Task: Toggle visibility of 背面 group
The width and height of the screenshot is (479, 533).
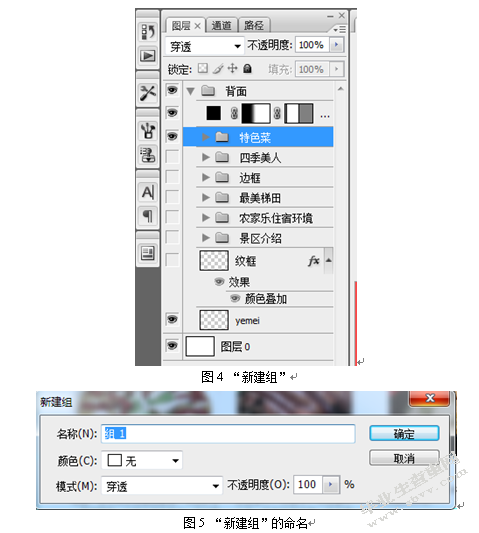Action: [x=172, y=90]
